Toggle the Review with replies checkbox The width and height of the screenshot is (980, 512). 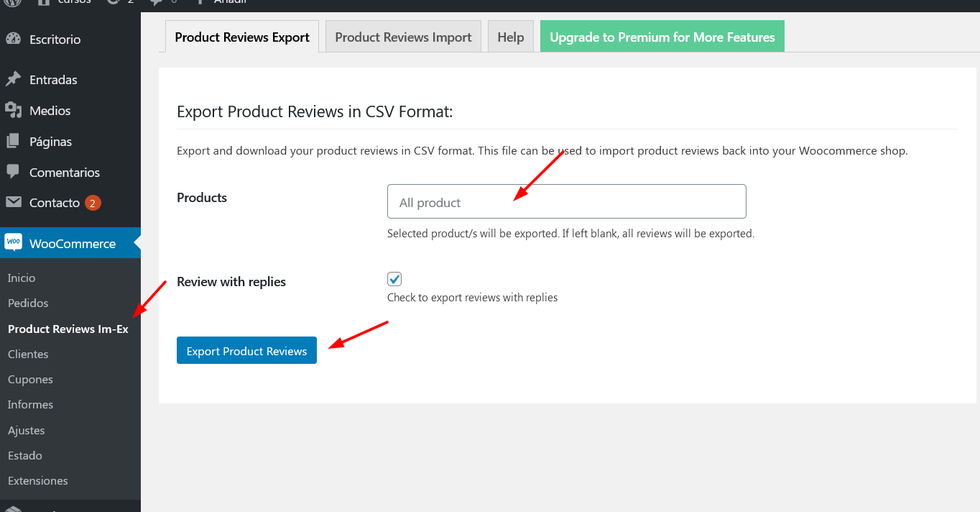[x=394, y=279]
